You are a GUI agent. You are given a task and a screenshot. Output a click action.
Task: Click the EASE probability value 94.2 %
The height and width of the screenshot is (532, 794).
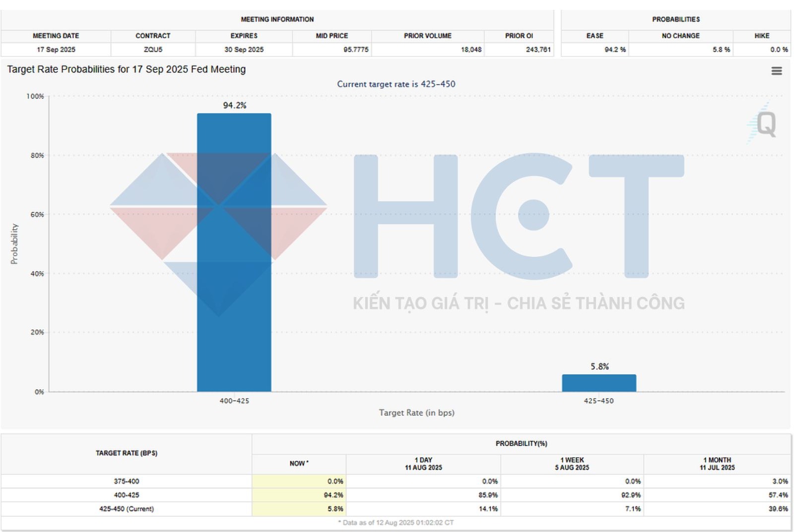point(614,50)
